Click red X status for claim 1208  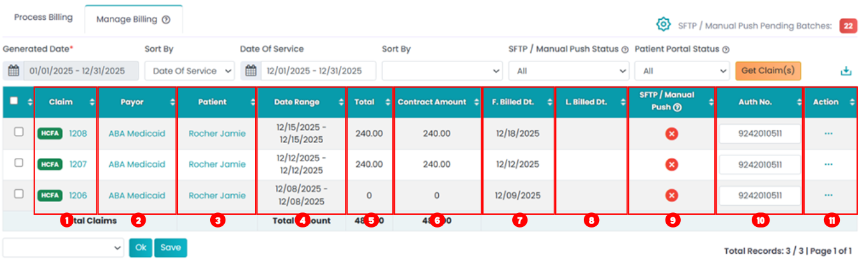[671, 134]
